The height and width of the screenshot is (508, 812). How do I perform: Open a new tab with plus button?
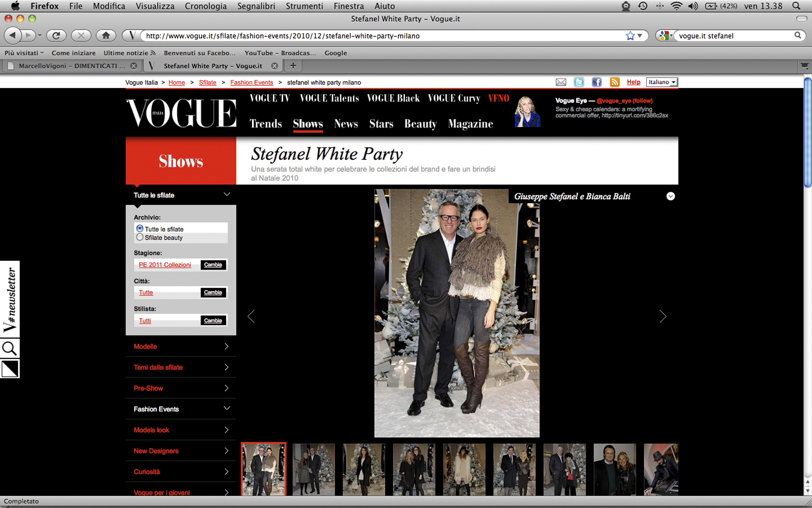[x=293, y=65]
